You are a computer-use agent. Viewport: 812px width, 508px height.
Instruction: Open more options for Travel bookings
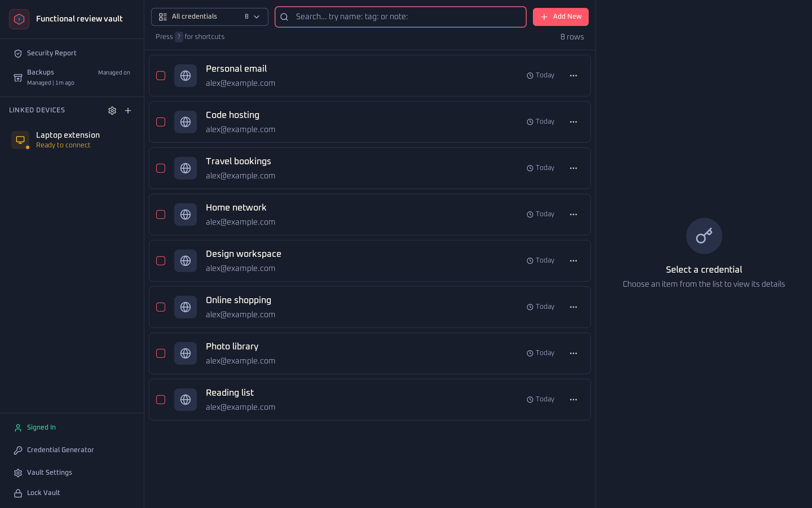(573, 168)
